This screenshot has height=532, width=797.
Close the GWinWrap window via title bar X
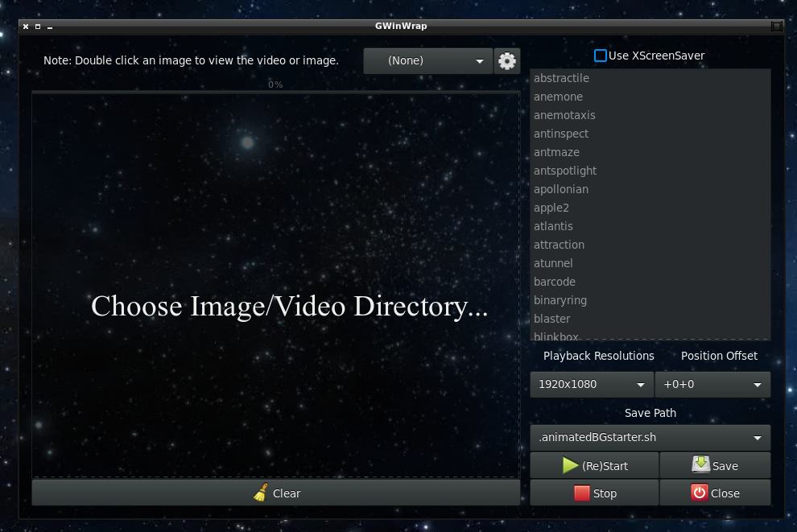click(26, 27)
